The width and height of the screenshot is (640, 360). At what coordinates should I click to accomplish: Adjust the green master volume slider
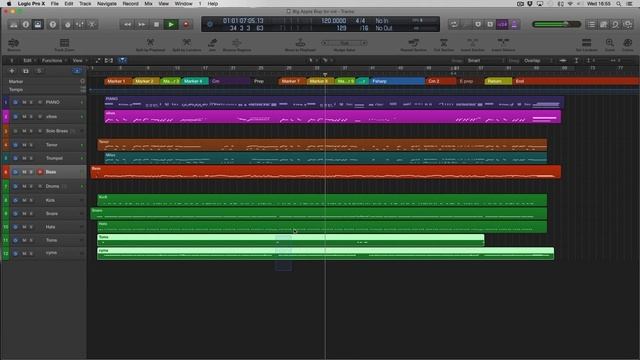[556, 24]
